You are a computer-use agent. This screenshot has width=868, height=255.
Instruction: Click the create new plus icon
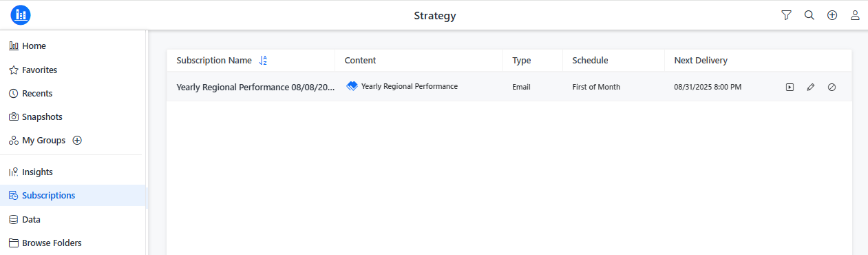coord(832,15)
